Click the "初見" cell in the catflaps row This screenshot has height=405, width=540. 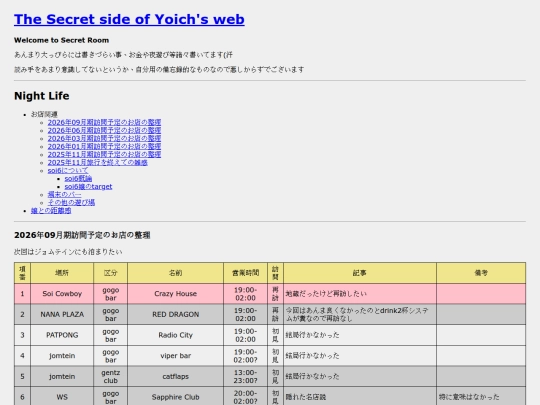coord(276,376)
